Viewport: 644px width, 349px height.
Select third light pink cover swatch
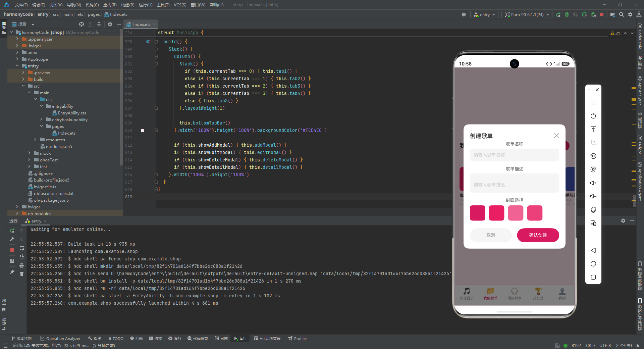pos(516,213)
